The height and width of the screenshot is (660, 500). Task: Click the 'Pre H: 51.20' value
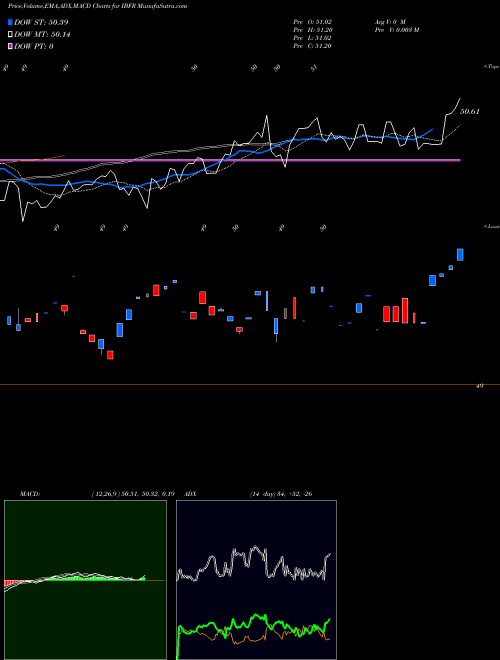coord(313,30)
